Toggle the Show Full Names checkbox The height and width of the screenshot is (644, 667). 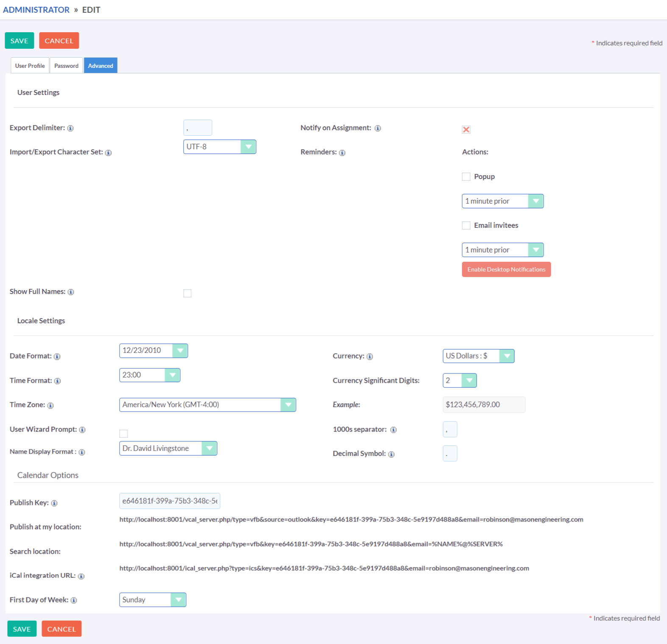[x=187, y=294]
